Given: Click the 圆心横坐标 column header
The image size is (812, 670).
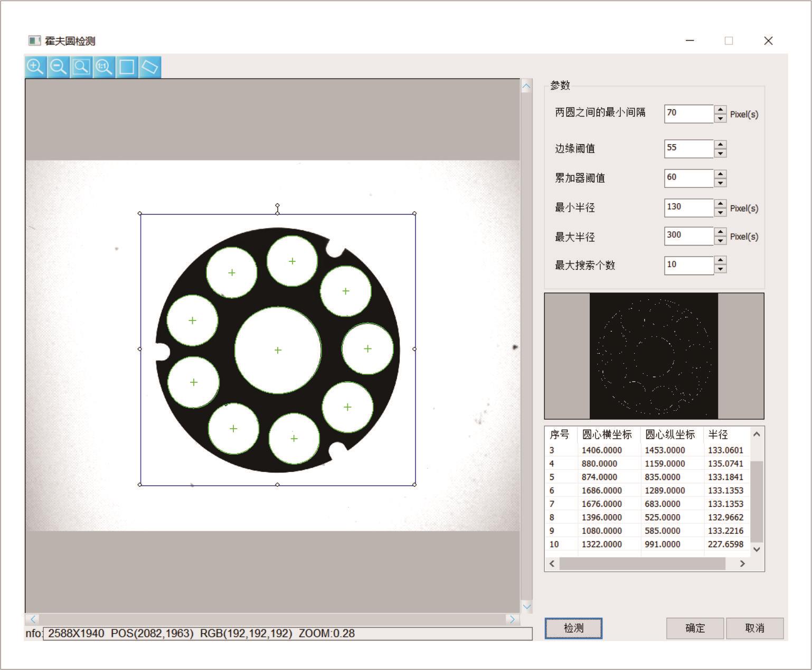Looking at the screenshot, I should pos(607,435).
